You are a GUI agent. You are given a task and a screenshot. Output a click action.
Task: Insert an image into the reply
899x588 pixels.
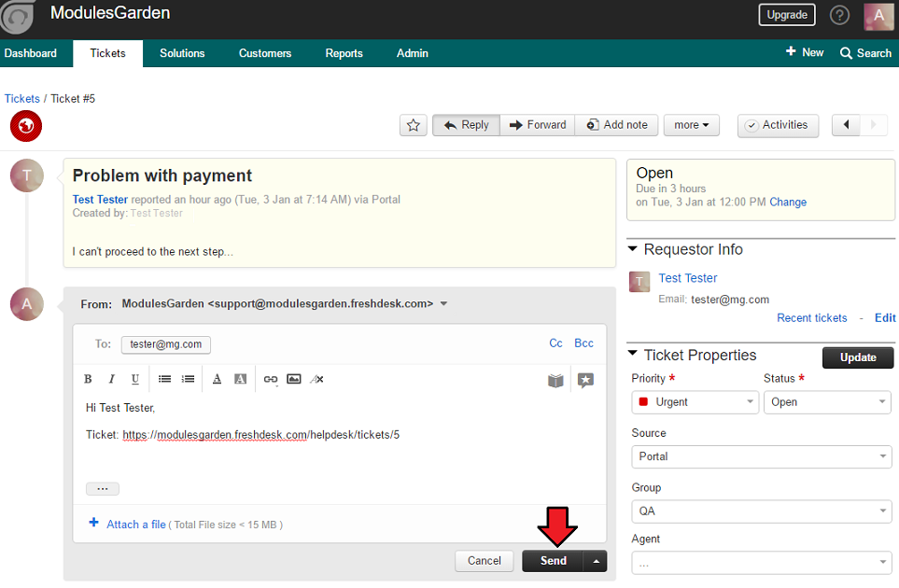click(x=293, y=379)
